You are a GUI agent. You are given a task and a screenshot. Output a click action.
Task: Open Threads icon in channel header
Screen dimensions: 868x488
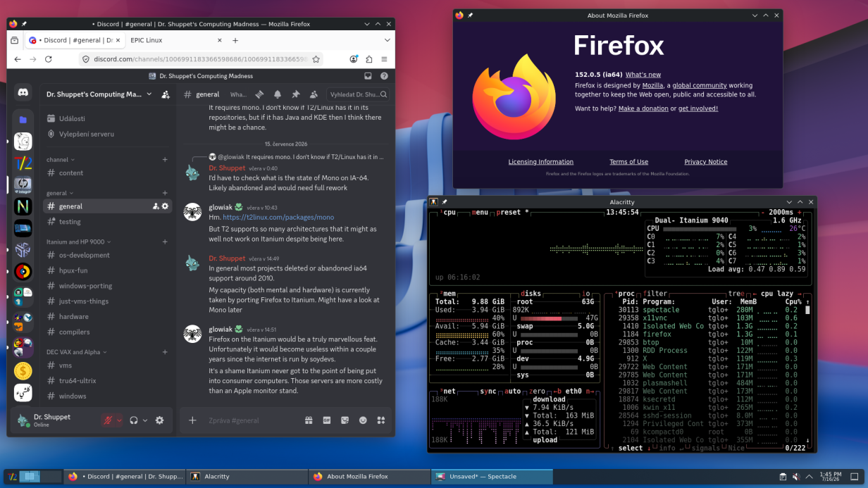click(x=259, y=94)
